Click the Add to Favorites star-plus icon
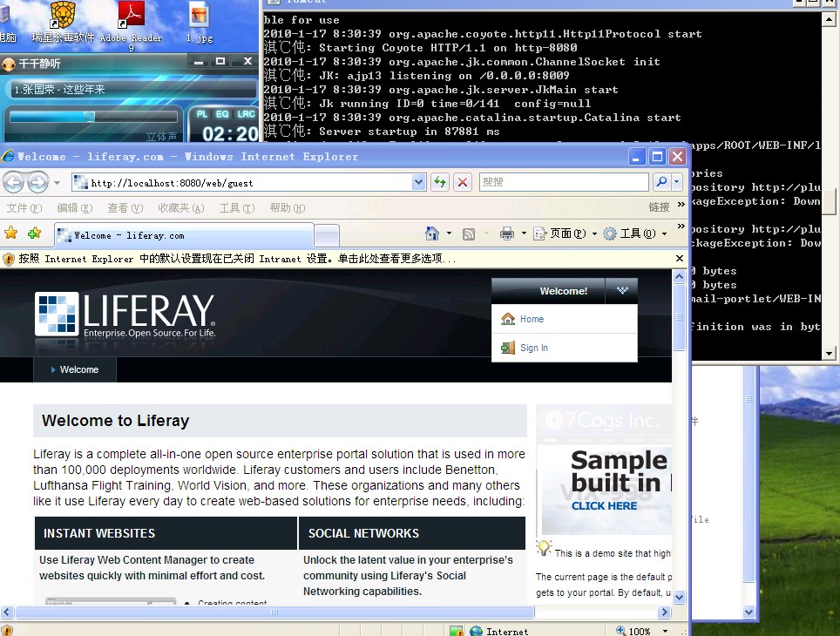This screenshot has height=636, width=840. pos(34,233)
